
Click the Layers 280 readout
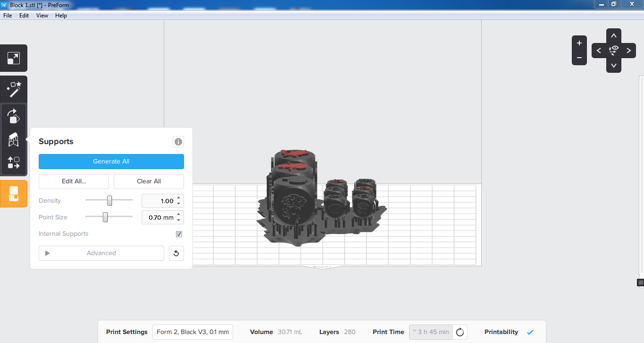(337, 332)
